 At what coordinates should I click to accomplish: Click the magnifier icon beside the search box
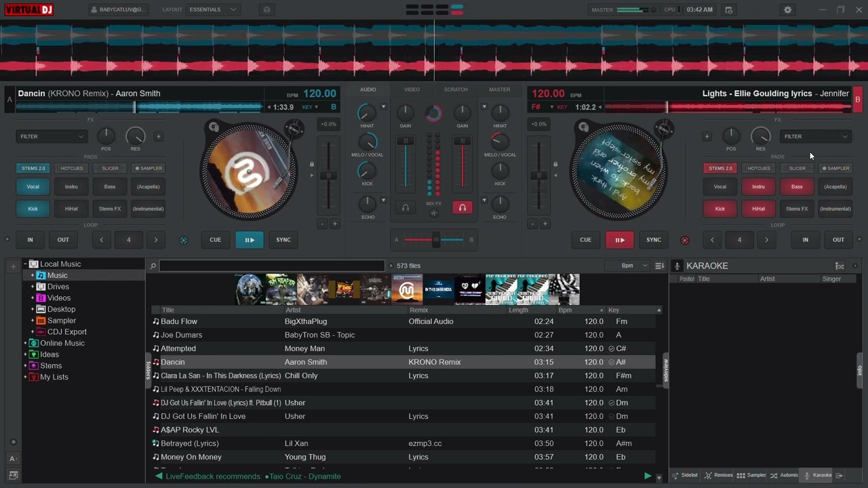pos(153,266)
